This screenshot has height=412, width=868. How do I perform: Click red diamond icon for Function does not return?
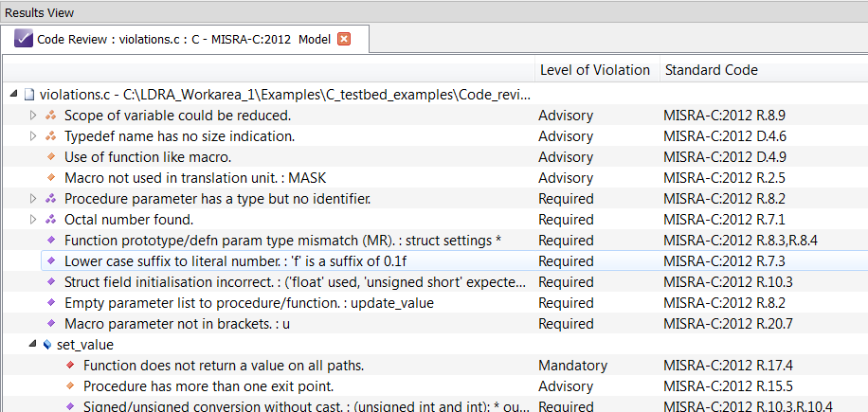[70, 365]
